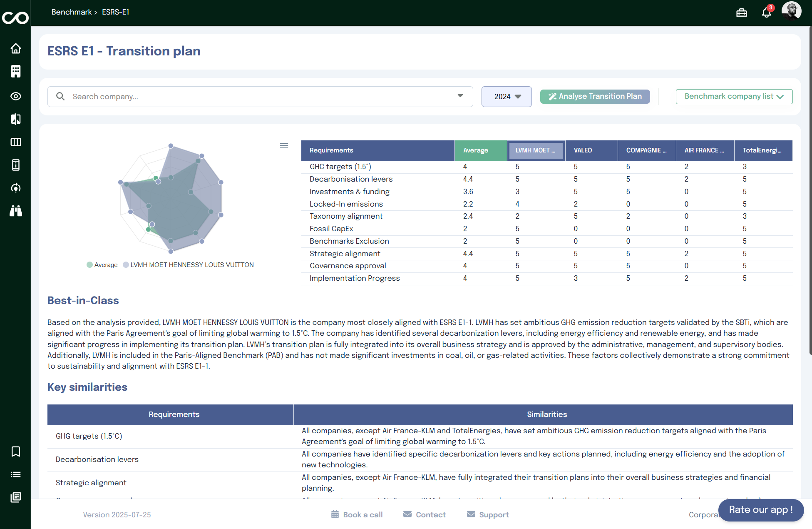Expand search company dropdown arrow

tap(460, 96)
